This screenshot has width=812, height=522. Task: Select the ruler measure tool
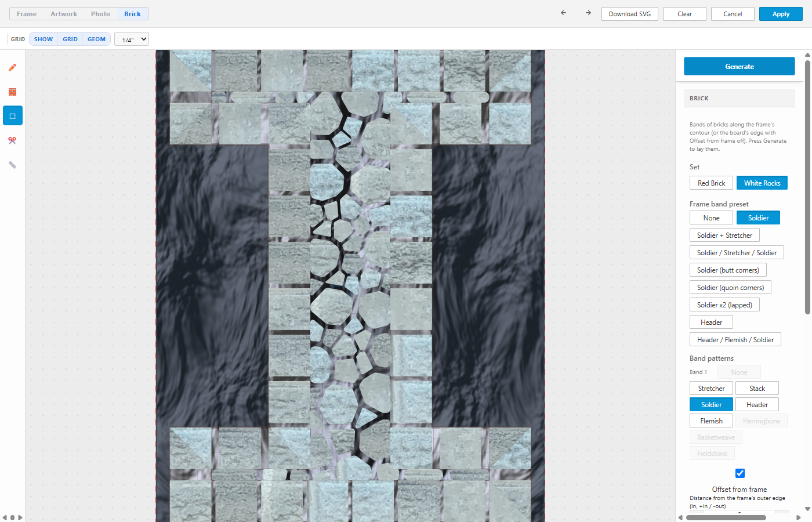click(x=13, y=165)
